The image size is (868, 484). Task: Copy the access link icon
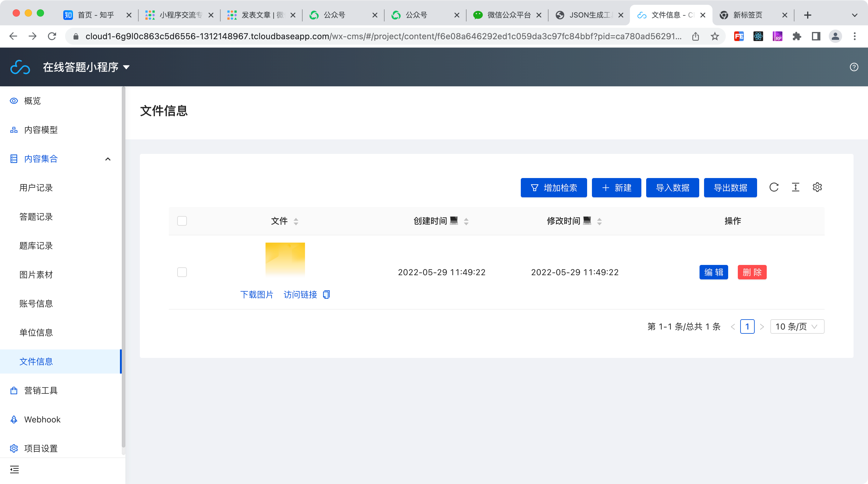(x=326, y=295)
